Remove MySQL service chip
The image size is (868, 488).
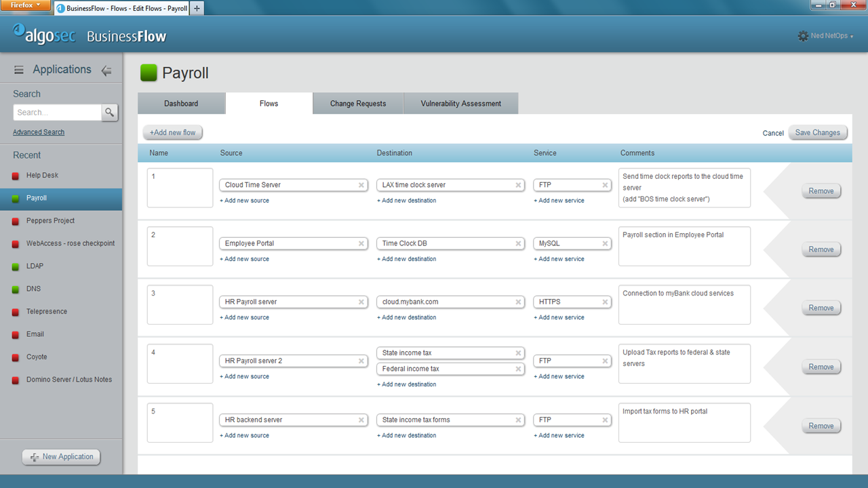pyautogui.click(x=606, y=243)
